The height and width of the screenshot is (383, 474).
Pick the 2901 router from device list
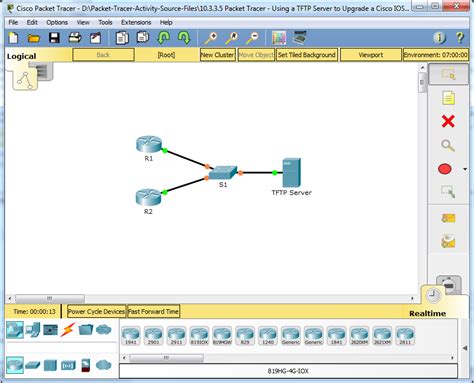[x=154, y=336]
